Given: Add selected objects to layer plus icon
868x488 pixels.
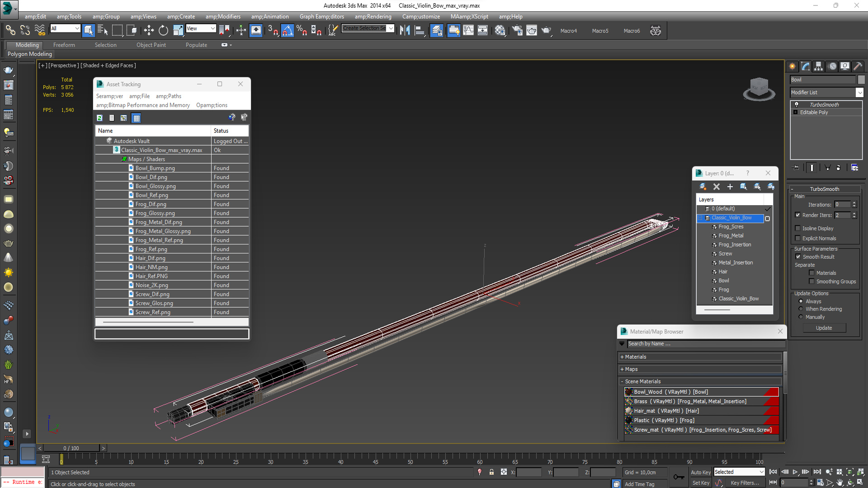Looking at the screenshot, I should pyautogui.click(x=730, y=187).
